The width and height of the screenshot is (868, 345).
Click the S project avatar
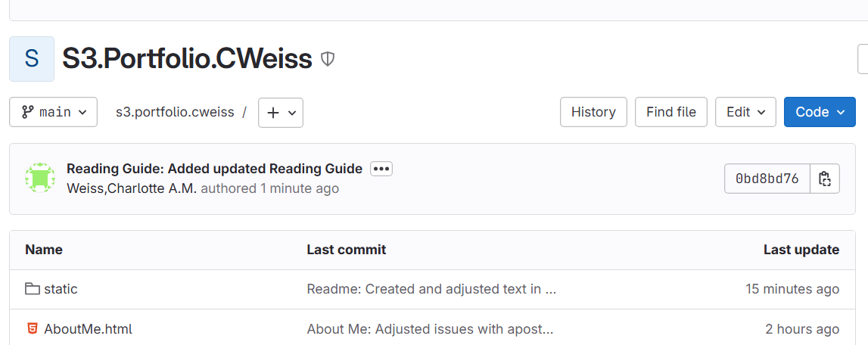pyautogui.click(x=32, y=58)
